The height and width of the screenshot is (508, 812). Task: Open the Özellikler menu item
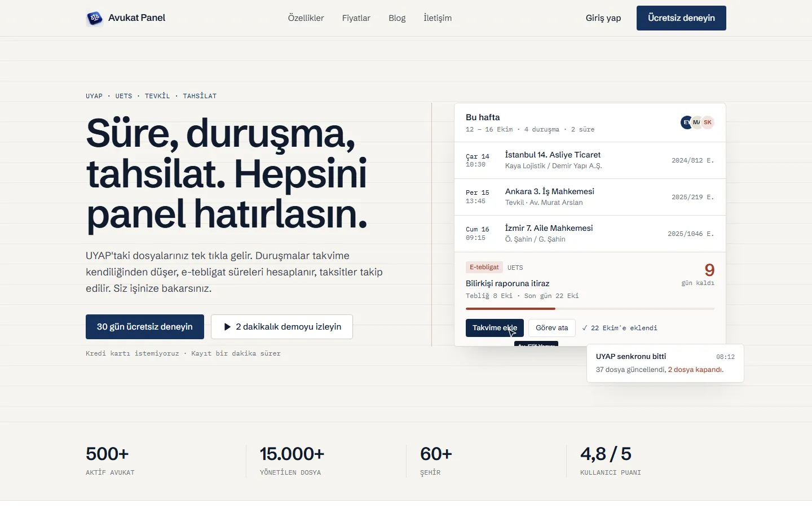click(x=306, y=18)
